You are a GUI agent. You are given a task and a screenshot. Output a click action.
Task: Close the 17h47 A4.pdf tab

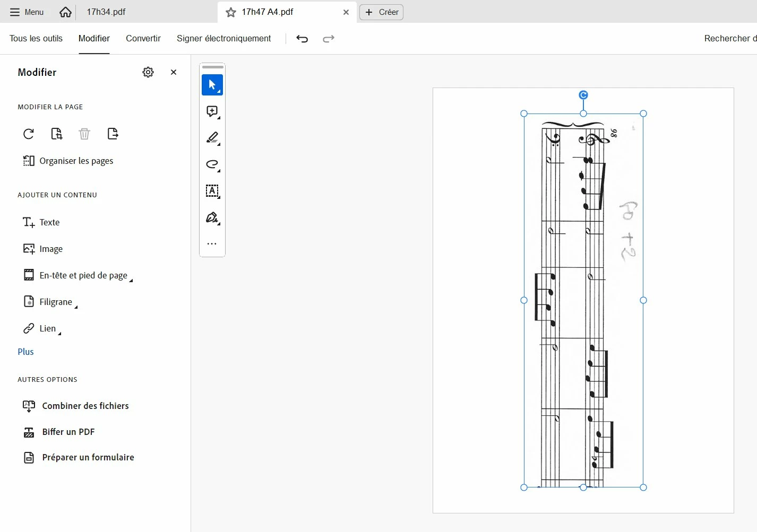click(x=346, y=12)
